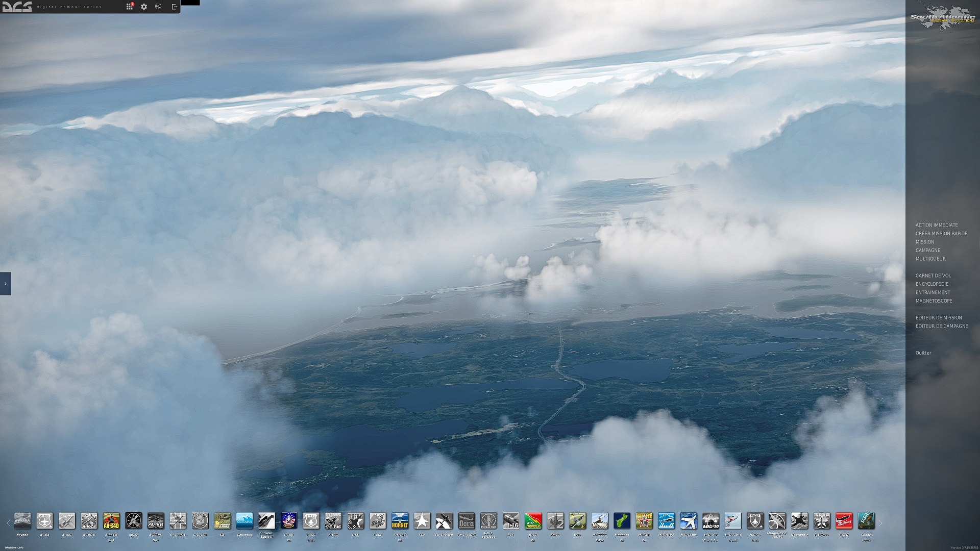
Task: Select the F-14B Tomcat module icon
Action: coord(289,521)
